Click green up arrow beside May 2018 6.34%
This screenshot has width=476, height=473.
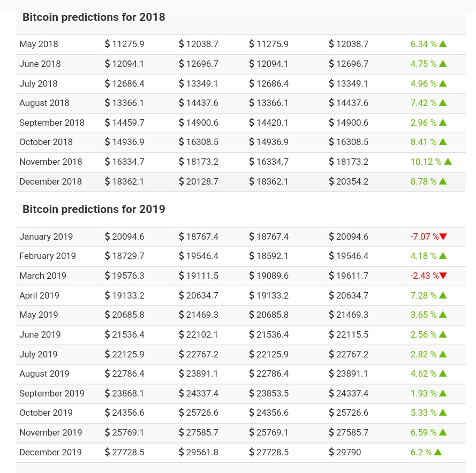(443, 44)
